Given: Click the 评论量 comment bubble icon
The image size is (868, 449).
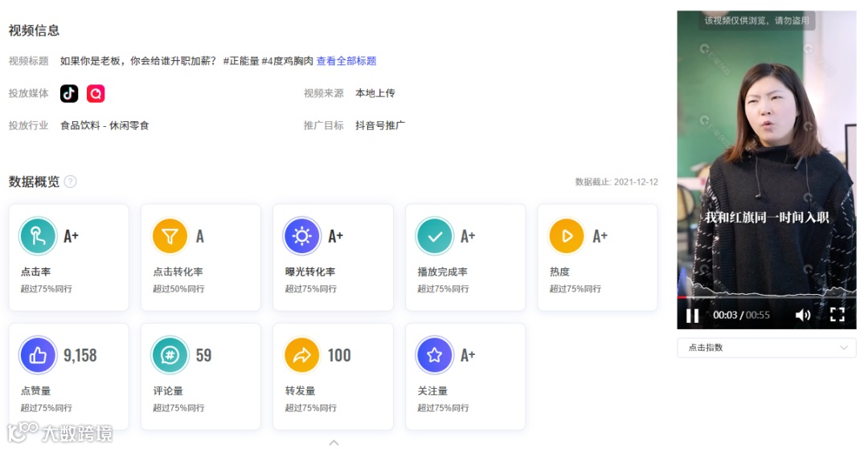Looking at the screenshot, I should tap(170, 355).
